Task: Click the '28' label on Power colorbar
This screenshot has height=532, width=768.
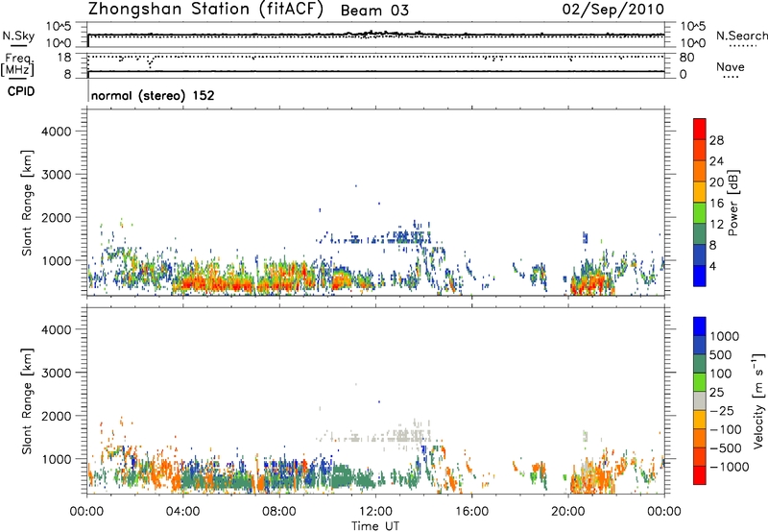Action: pos(716,140)
